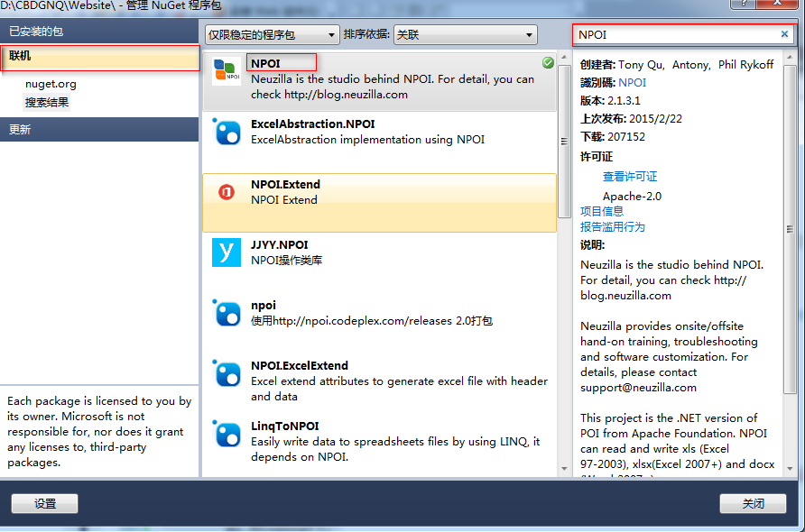
Task: Click the lowercase npoi package icon
Action: click(x=227, y=313)
